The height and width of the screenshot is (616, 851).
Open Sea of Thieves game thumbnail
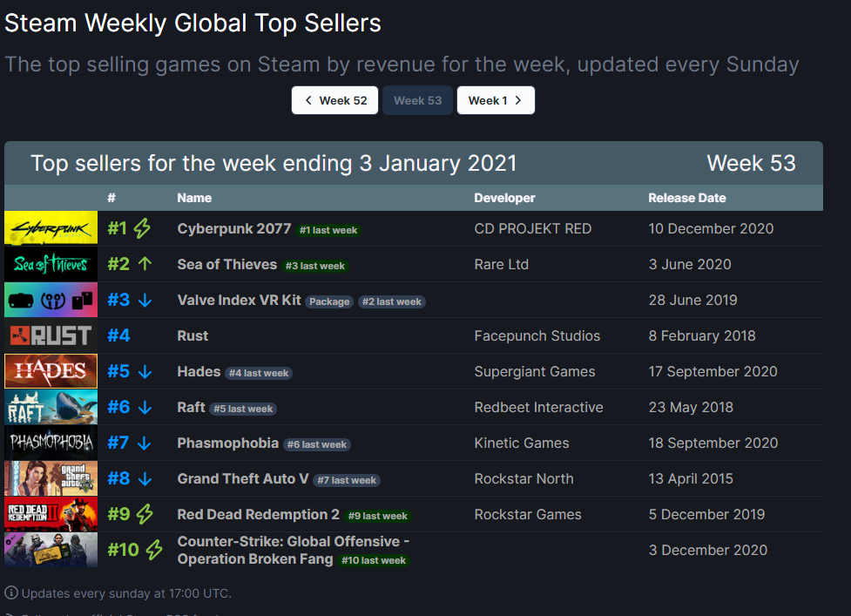(x=51, y=264)
